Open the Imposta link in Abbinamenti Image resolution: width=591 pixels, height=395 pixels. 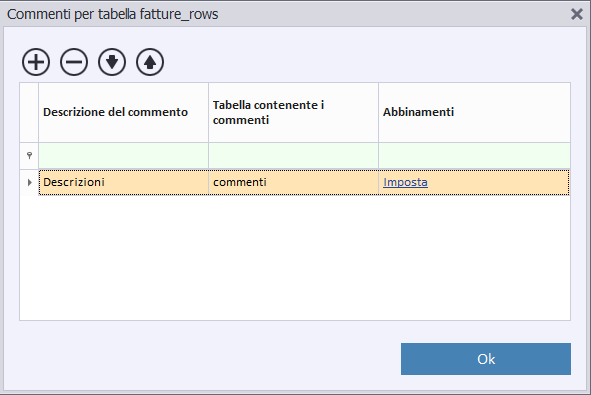pos(405,182)
